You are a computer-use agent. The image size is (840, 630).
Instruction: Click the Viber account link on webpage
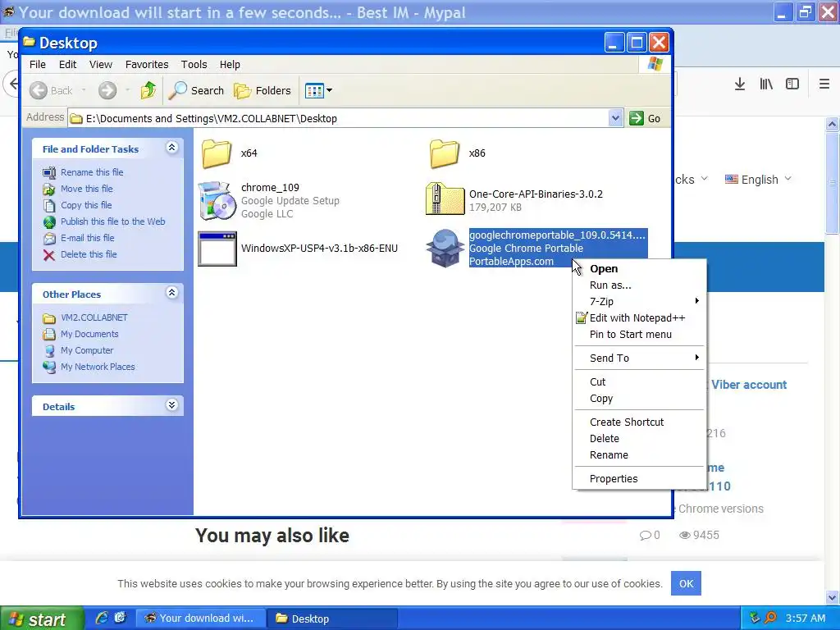tap(749, 385)
